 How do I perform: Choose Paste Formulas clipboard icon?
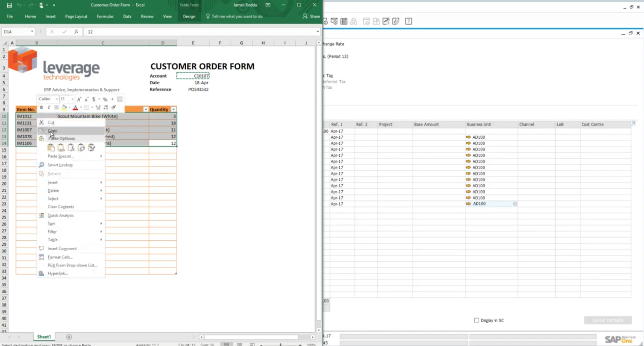pos(71,148)
